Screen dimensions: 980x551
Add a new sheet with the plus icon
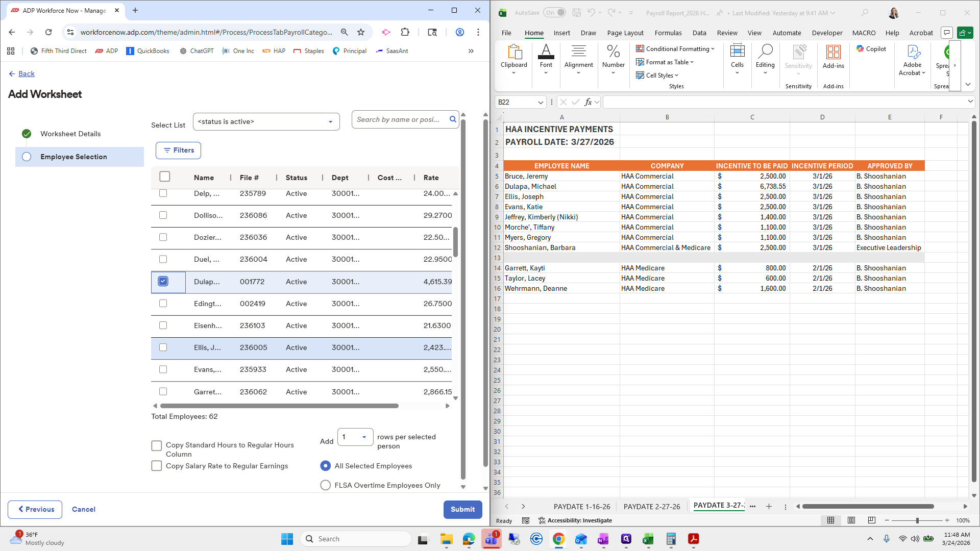pyautogui.click(x=769, y=507)
